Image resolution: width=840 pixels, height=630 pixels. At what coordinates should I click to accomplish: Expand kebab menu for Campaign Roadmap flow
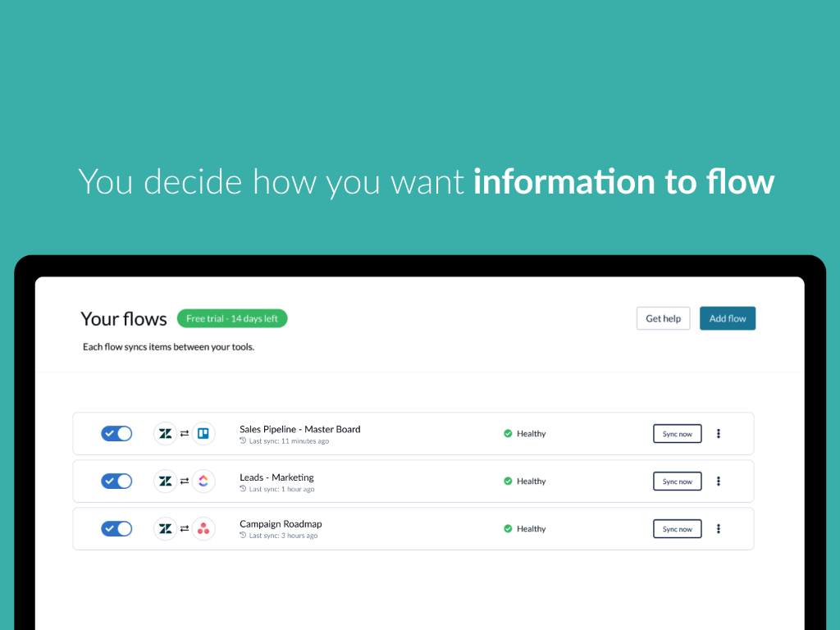pos(719,529)
